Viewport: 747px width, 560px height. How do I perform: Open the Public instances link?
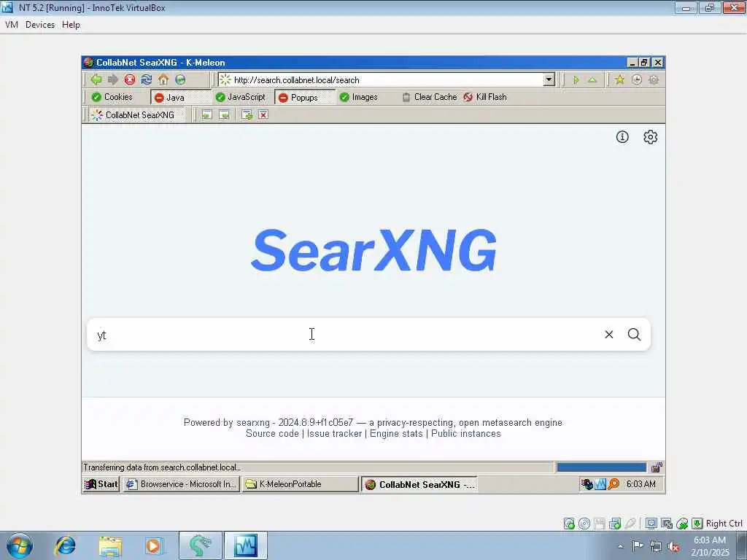pyautogui.click(x=466, y=434)
